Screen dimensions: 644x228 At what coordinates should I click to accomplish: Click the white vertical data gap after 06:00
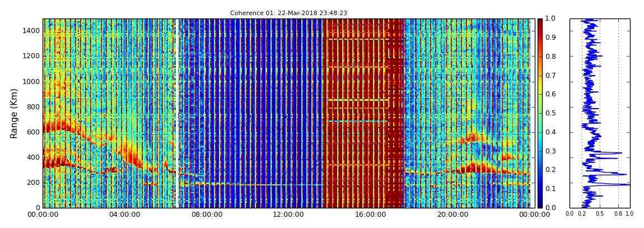point(176,113)
